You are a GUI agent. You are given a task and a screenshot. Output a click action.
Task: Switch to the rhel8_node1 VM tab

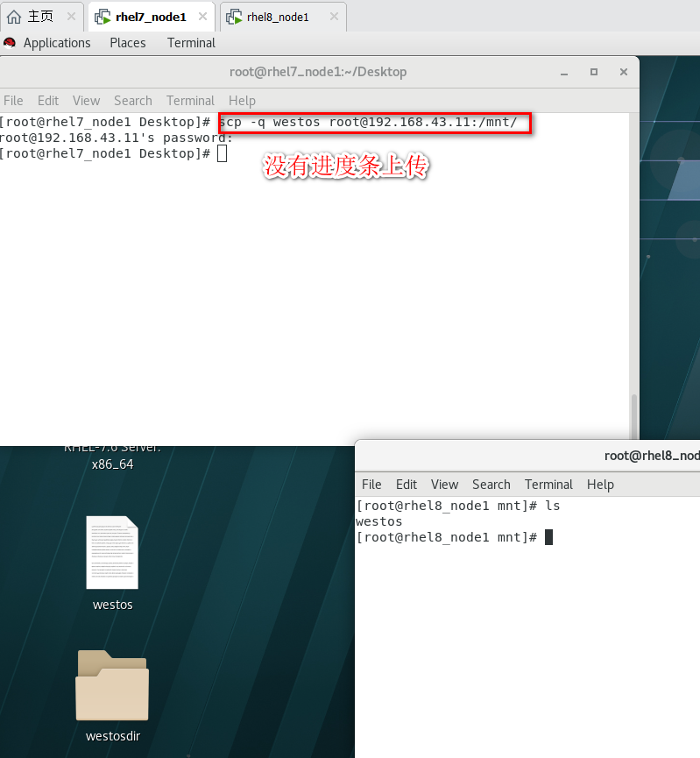[283, 17]
